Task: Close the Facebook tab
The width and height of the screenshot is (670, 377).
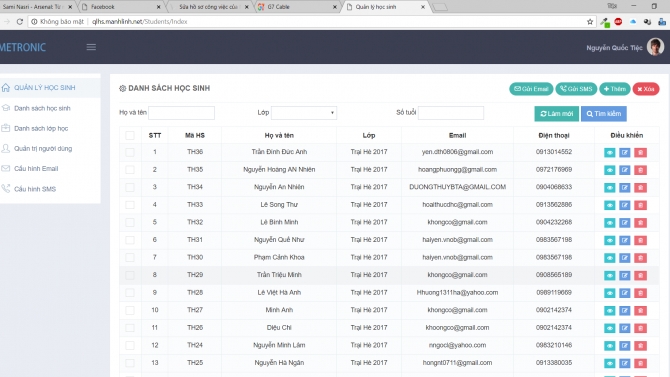Action: click(x=159, y=7)
